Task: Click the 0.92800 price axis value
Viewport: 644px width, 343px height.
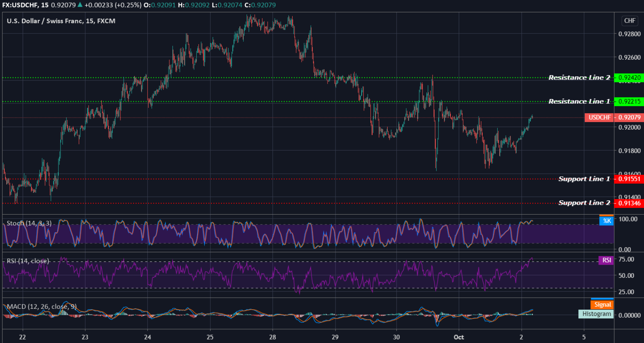Action: 630,34
